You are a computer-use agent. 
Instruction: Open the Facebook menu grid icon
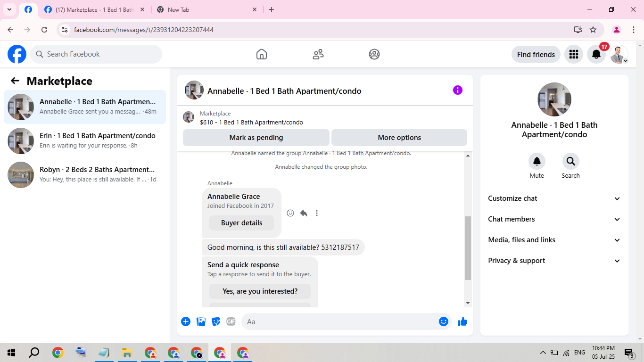574,54
